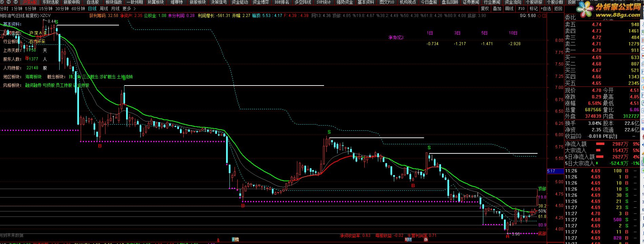This screenshot has width=644, height=244.
Task: Click the 现价 4.70 value
Action: 597,90
